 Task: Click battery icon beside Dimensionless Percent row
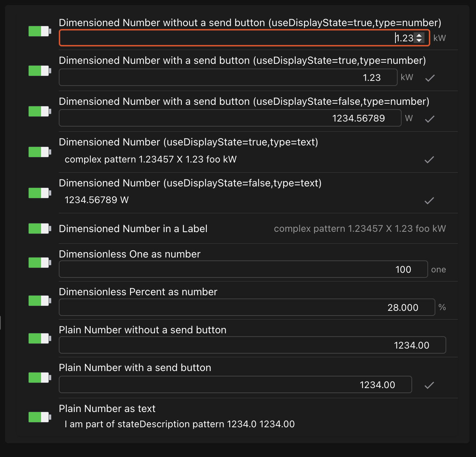click(x=40, y=301)
